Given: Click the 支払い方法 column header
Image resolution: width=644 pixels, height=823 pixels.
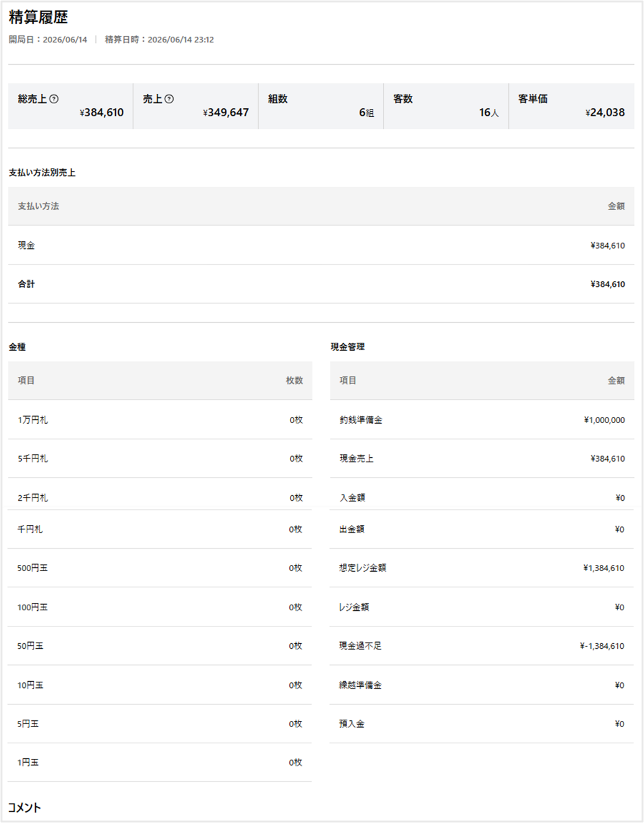Looking at the screenshot, I should pos(39,206).
